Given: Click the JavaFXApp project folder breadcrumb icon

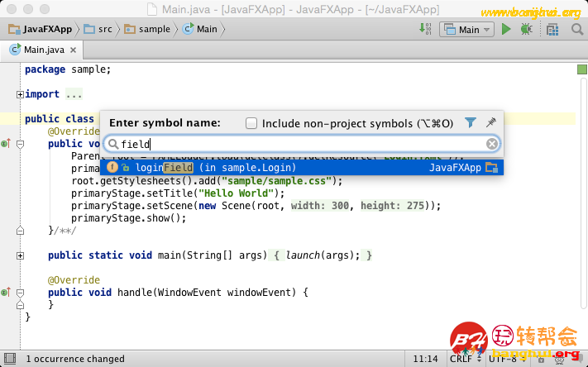Looking at the screenshot, I should click(14, 29).
